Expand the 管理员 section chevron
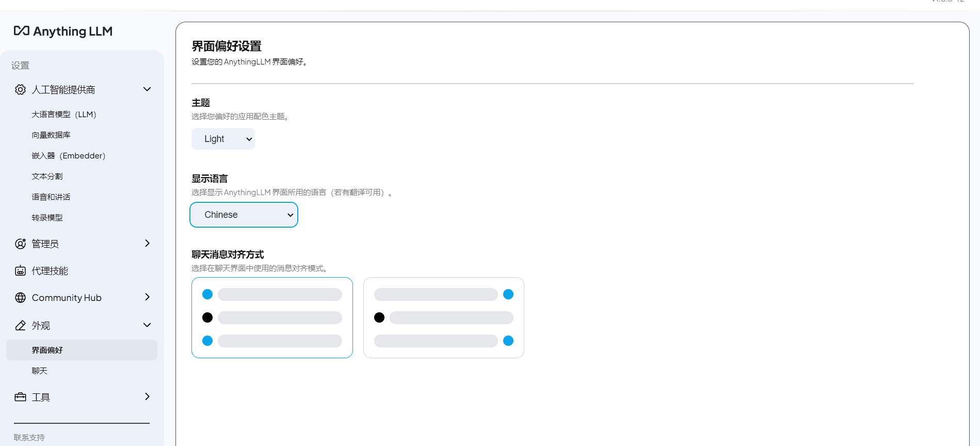Viewport: 980px width, 446px height. (147, 243)
